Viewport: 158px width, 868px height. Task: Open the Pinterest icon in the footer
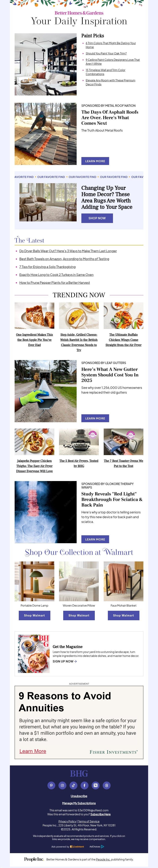click(51, 785)
